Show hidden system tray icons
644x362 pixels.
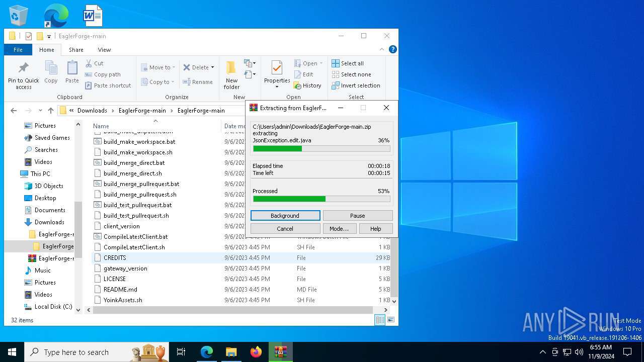[542, 352]
